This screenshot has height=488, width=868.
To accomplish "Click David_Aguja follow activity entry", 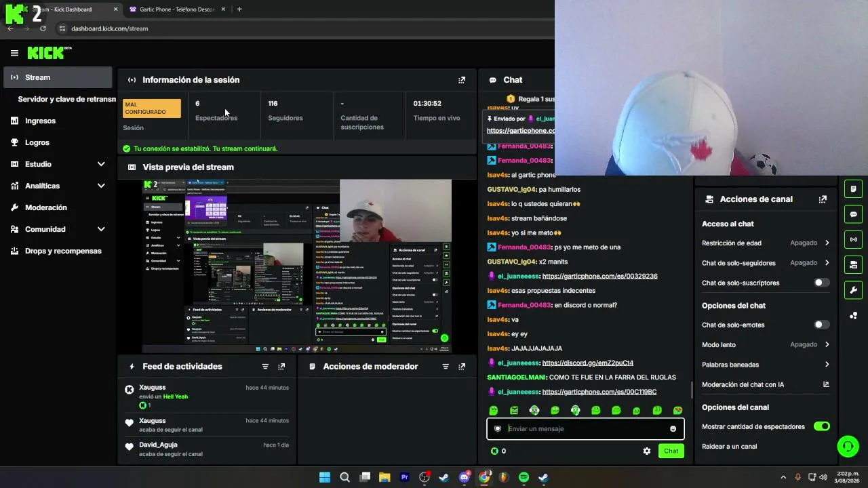I will (207, 449).
